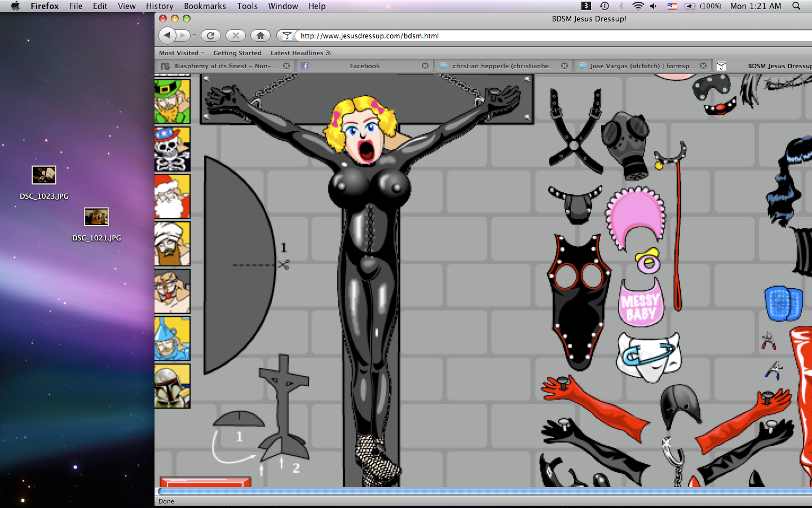Switch to the Facebook tab
This screenshot has width=812, height=508.
[364, 66]
